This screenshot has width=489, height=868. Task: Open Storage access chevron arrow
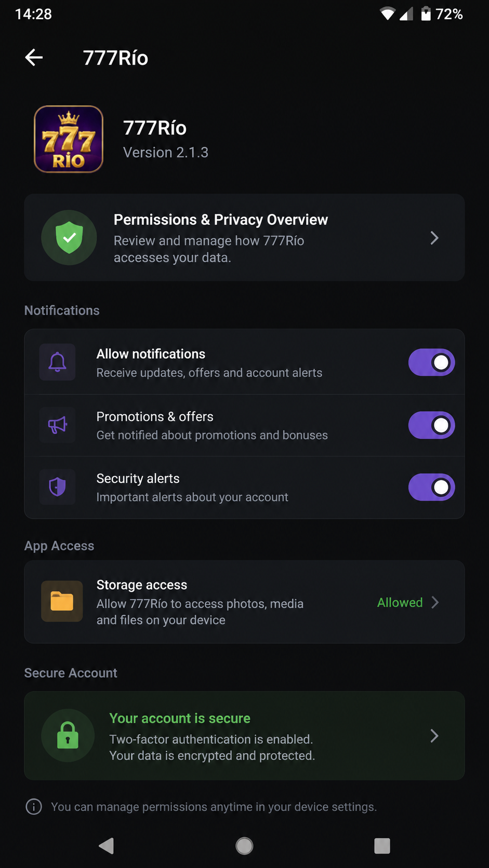click(435, 602)
